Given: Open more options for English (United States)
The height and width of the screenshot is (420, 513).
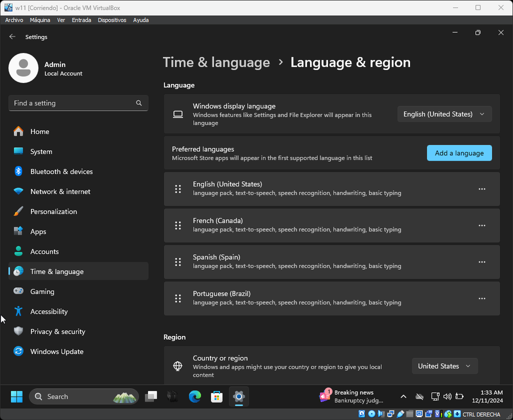Looking at the screenshot, I should (x=481, y=189).
